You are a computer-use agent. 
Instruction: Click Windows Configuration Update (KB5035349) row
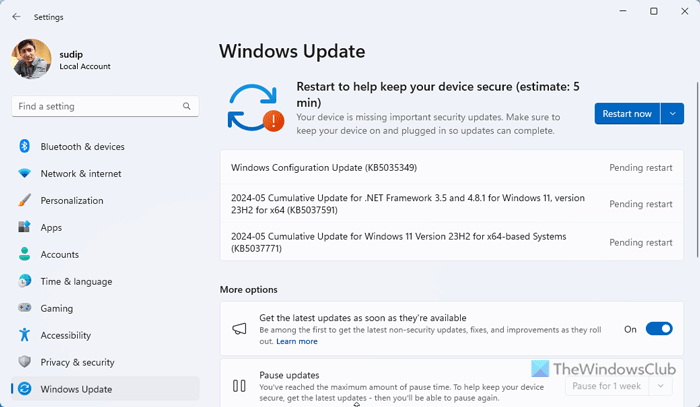(x=452, y=167)
